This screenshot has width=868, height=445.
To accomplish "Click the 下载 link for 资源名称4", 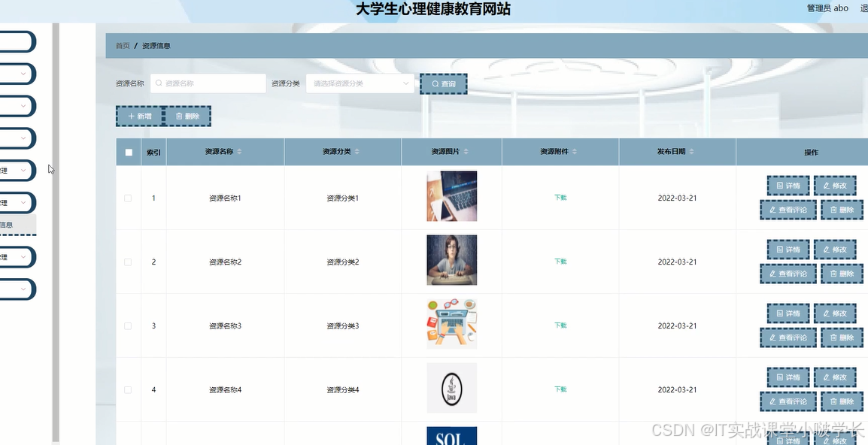I will [560, 389].
